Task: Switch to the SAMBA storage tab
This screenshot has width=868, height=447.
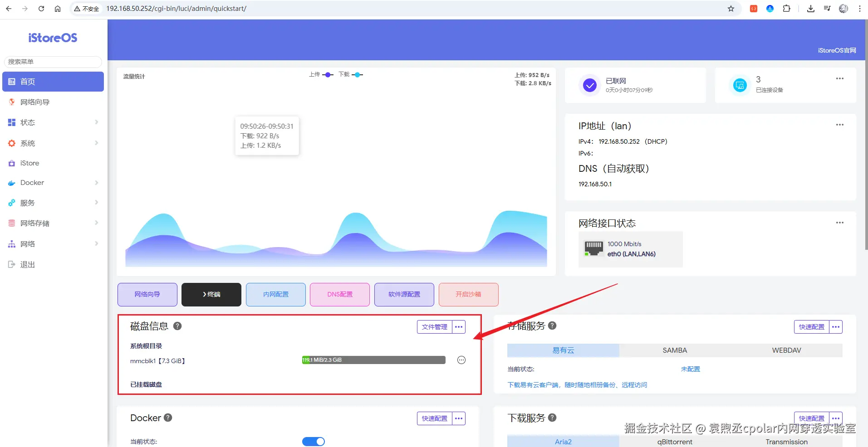Action: (675, 350)
